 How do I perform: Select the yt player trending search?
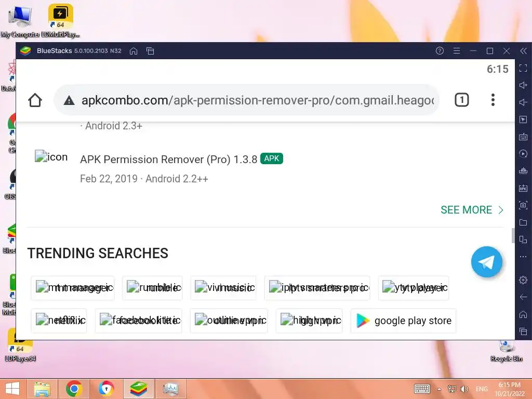click(414, 288)
